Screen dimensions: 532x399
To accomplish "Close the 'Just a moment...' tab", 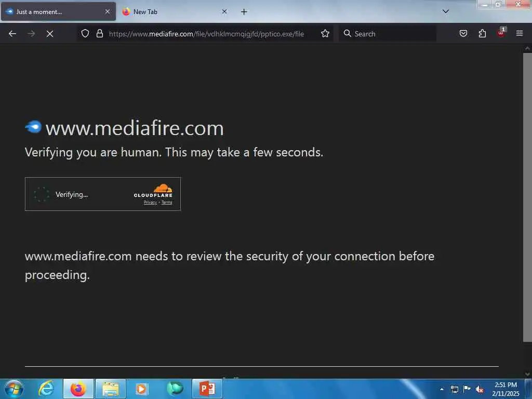I will click(x=108, y=11).
